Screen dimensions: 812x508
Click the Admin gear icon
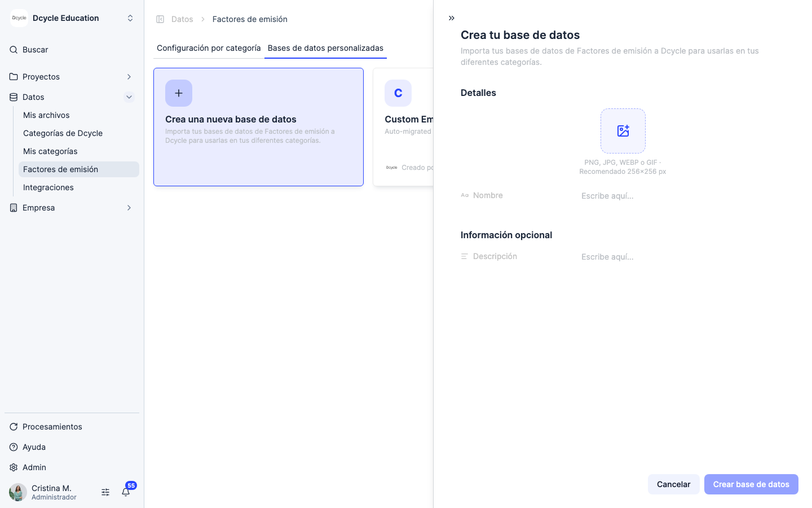click(x=14, y=467)
